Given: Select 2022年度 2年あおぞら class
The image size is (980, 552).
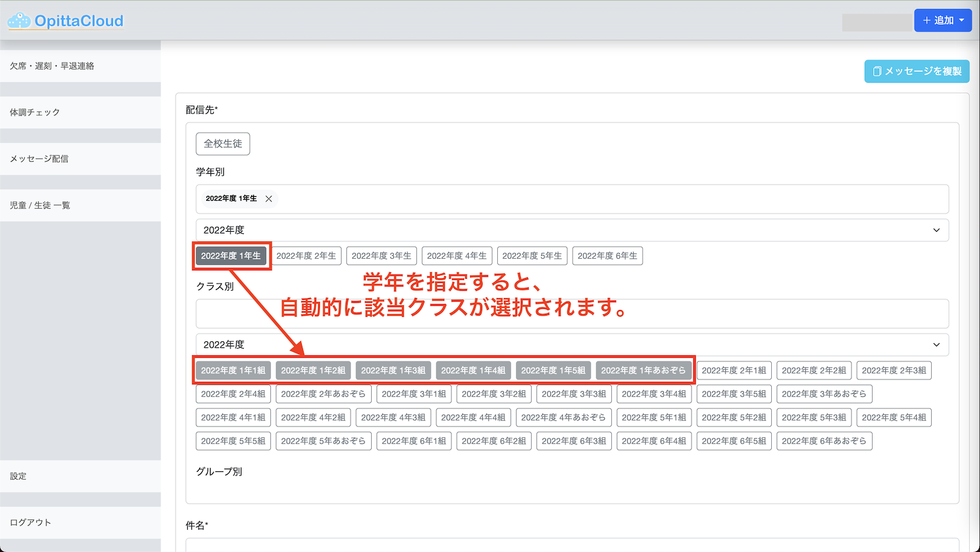Looking at the screenshot, I should click(323, 394).
